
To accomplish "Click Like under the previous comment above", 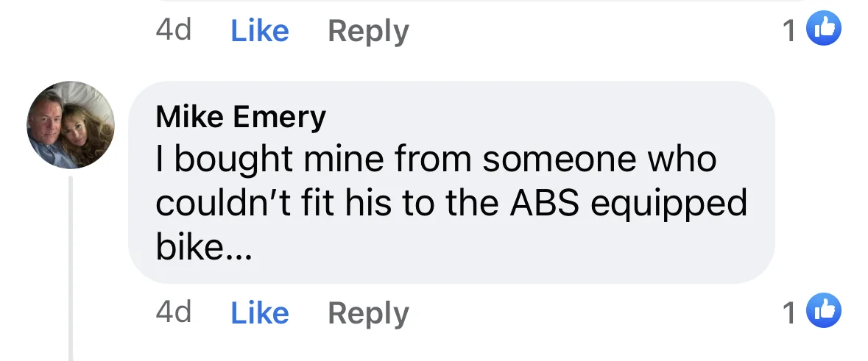I will (x=259, y=31).
